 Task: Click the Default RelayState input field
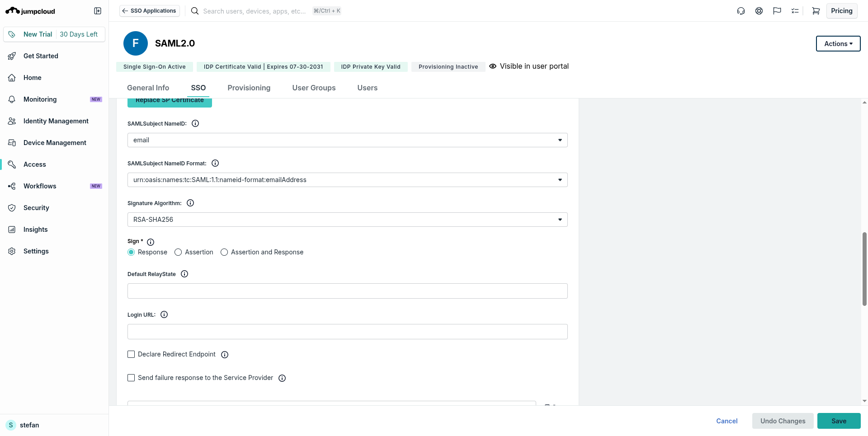347,291
